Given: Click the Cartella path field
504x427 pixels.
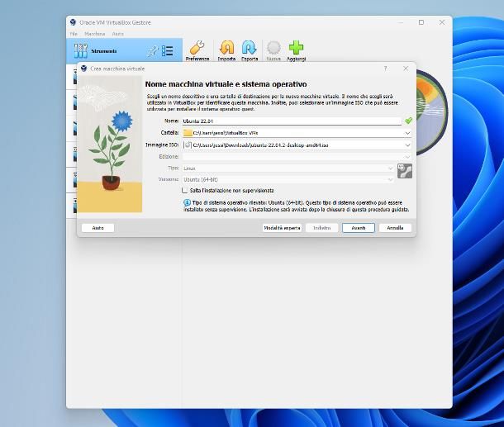Looking at the screenshot, I should 297,133.
